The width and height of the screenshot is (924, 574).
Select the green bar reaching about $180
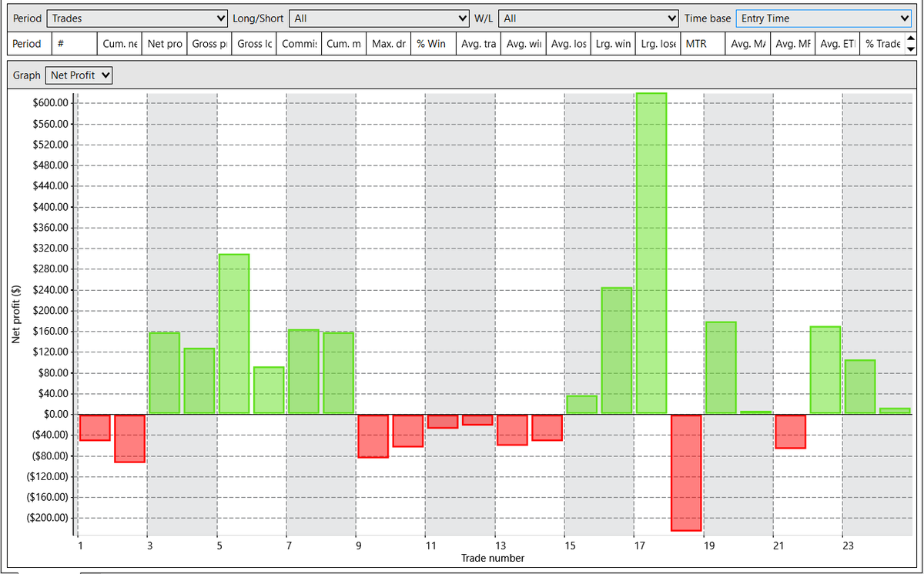click(721, 368)
